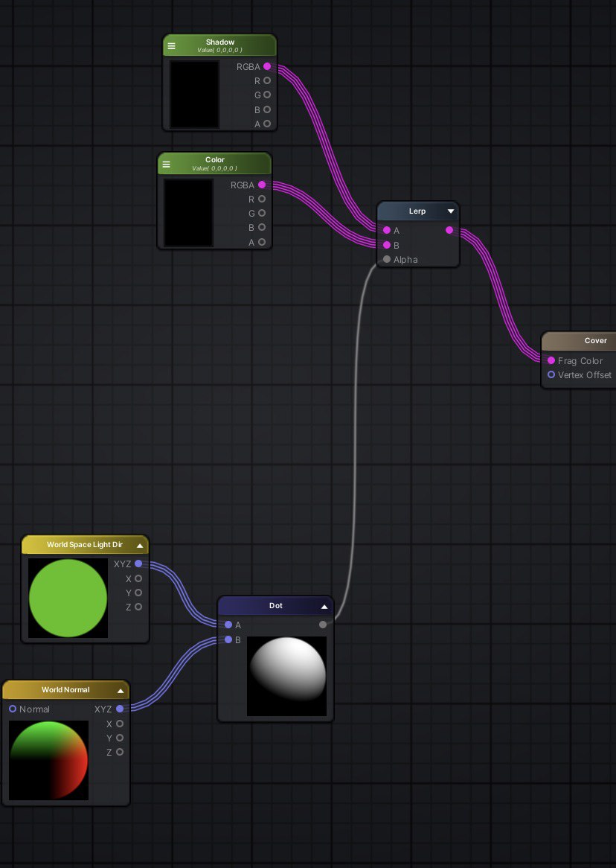This screenshot has height=868, width=616.
Task: Click the Dot node output port
Action: 323,625
